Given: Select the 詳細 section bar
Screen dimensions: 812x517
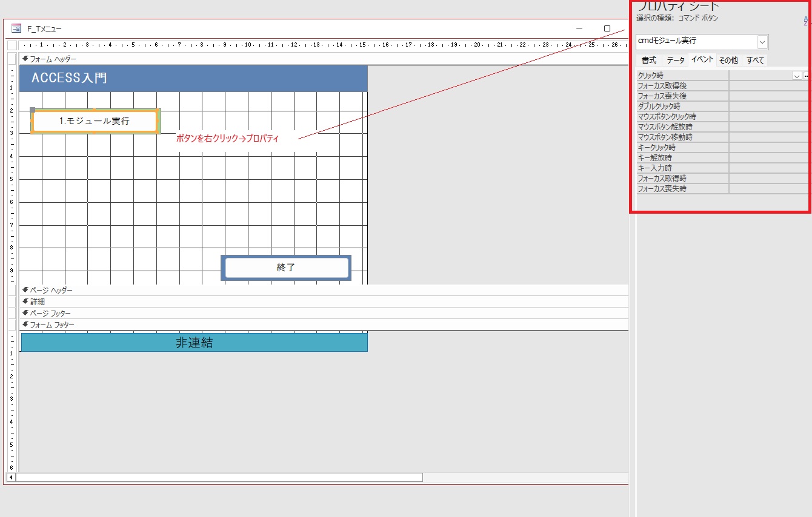Looking at the screenshot, I should 303,301.
